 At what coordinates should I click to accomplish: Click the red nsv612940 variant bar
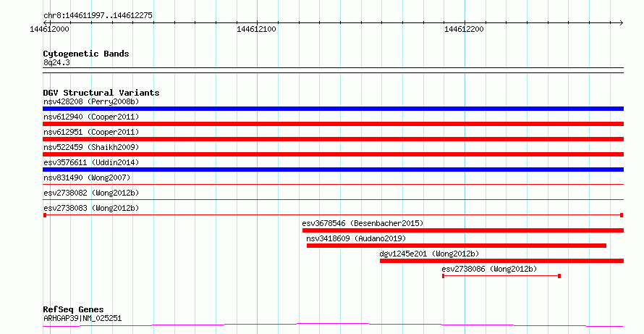pos(333,124)
